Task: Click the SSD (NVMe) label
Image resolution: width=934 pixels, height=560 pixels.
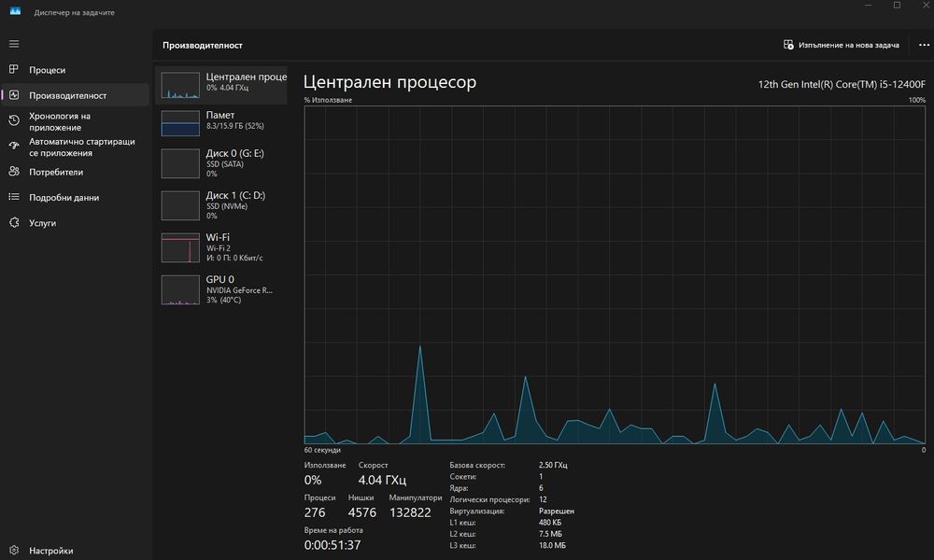Action: click(x=226, y=206)
